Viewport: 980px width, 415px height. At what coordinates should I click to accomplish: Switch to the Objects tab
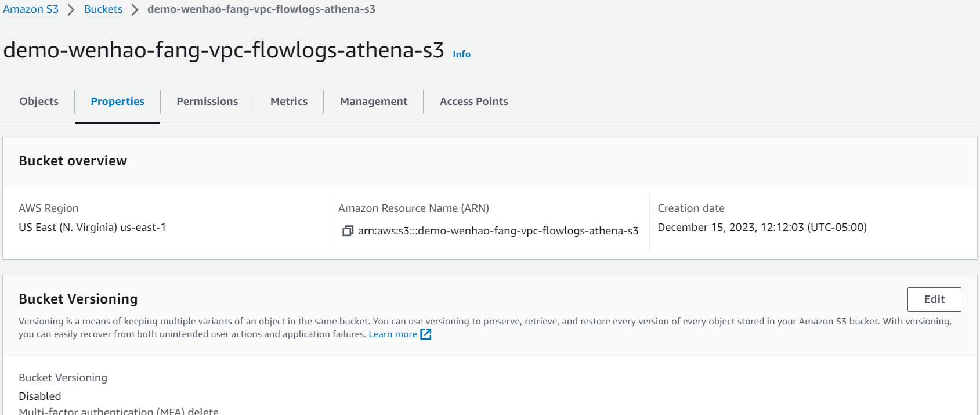point(39,102)
